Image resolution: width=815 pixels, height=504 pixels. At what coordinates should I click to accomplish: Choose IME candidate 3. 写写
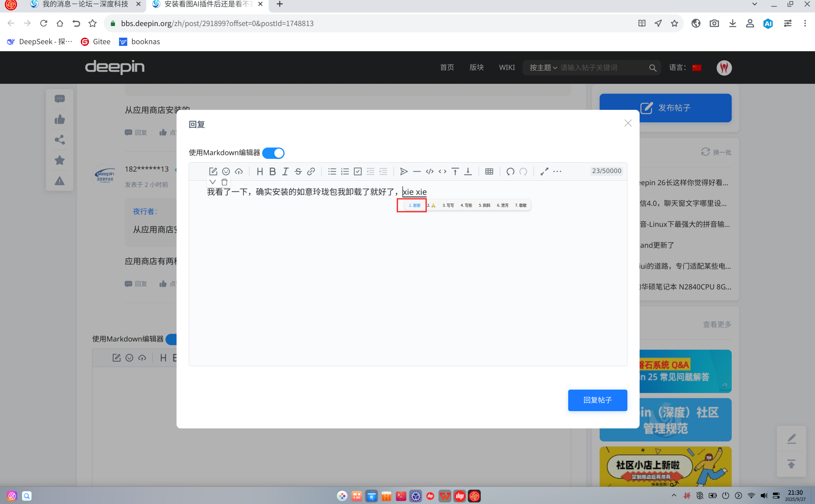(x=448, y=205)
